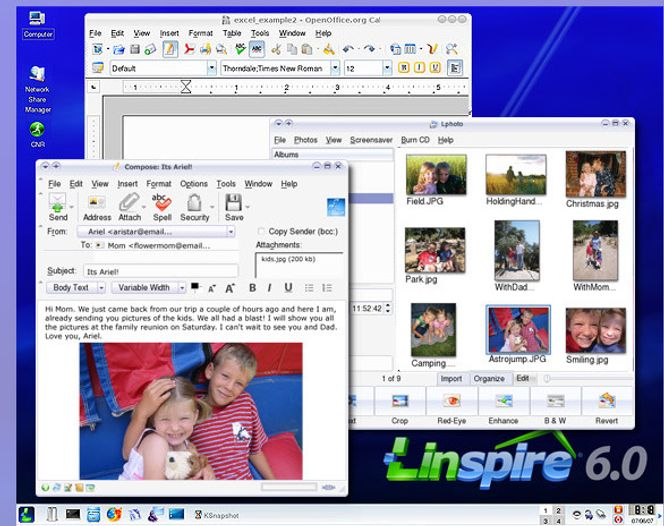664x526 pixels.
Task: Click the time spinner arrows in Lphoto
Action: (388, 308)
